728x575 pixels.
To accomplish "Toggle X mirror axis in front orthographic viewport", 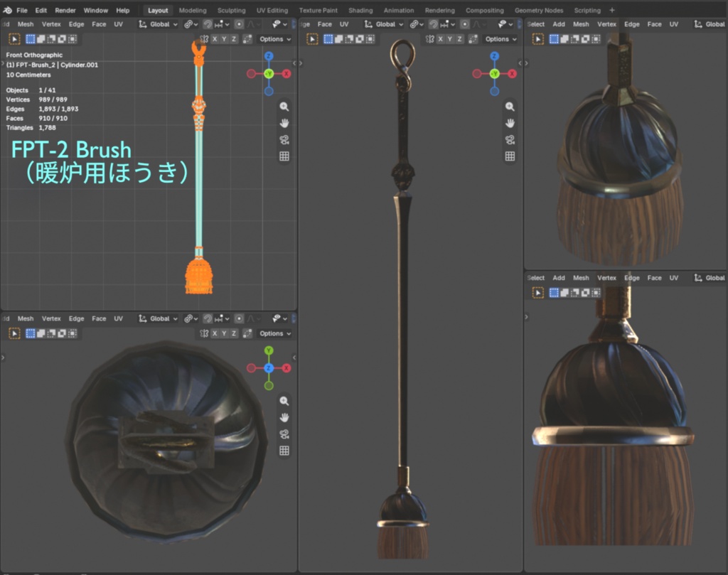I will pos(215,39).
